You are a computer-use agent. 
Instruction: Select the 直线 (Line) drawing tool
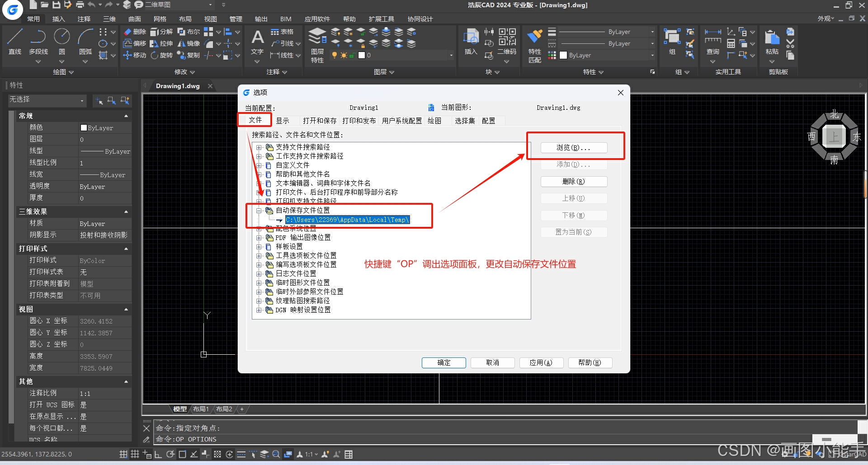click(15, 42)
